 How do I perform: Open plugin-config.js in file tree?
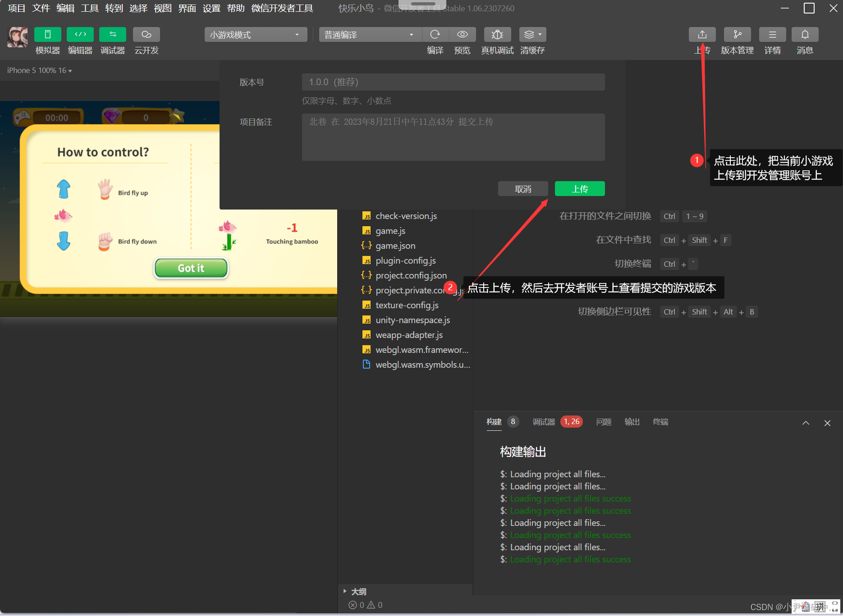coord(405,260)
